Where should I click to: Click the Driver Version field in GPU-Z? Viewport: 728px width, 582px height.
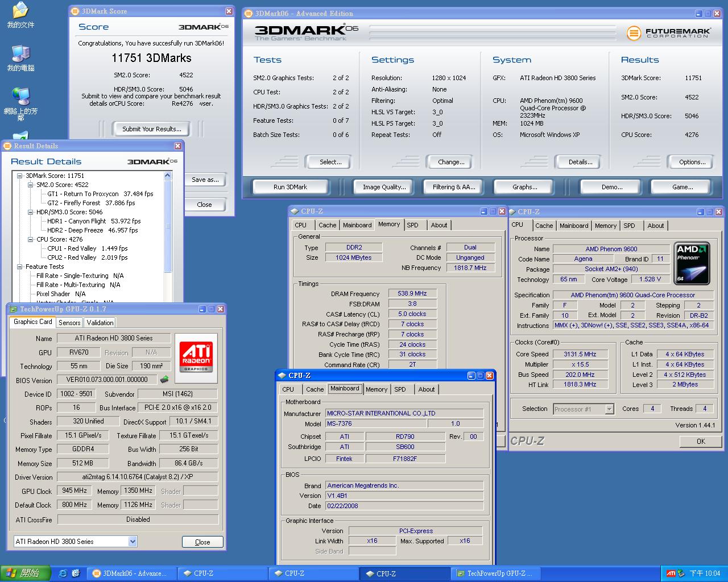(138, 477)
